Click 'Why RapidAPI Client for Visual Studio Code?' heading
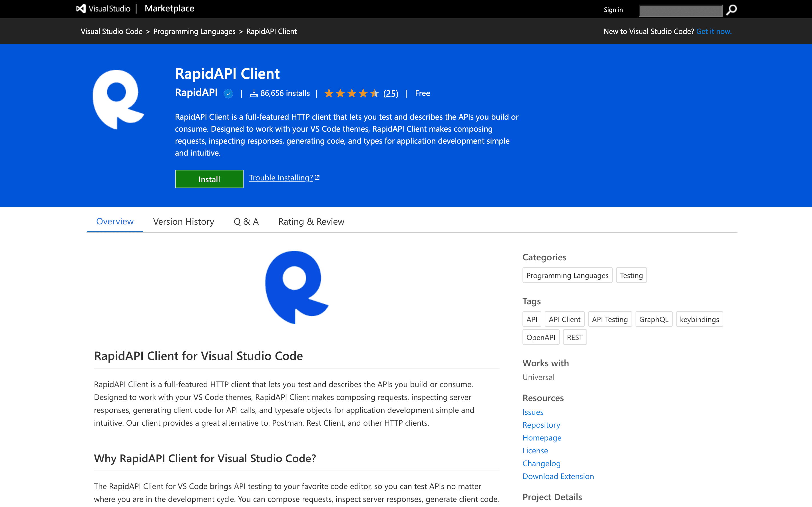 pos(205,458)
